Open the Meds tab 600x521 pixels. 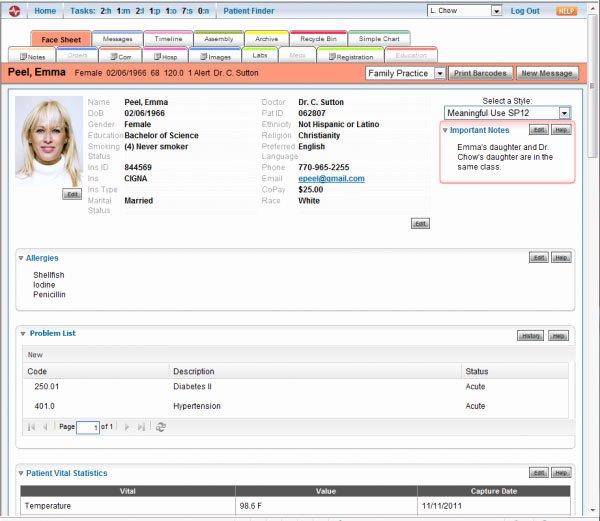297,55
